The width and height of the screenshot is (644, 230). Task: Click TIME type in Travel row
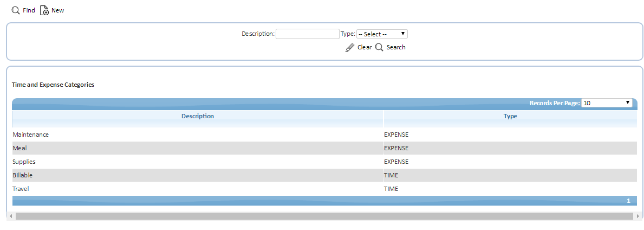(x=391, y=189)
